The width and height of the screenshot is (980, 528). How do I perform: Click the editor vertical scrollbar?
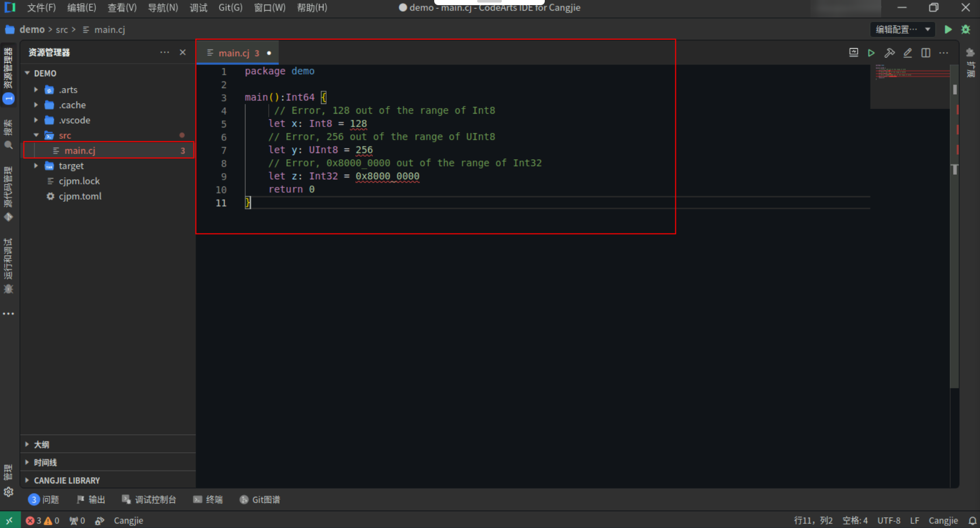click(x=954, y=225)
